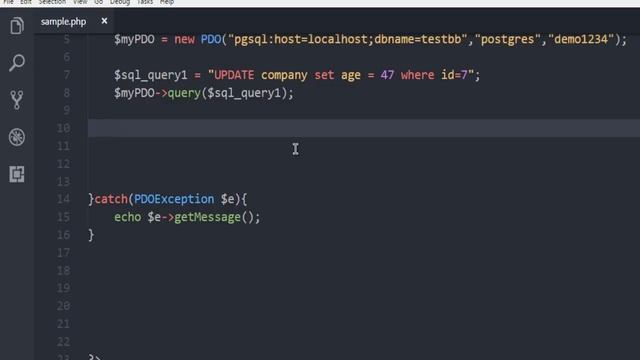
Task: Click the "demo1234" password string
Action: (x=581, y=40)
